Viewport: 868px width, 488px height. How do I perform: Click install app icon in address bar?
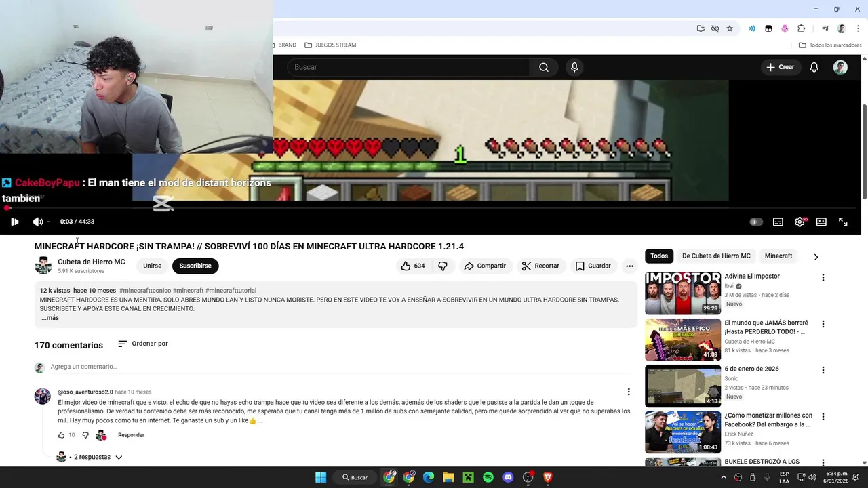tap(701, 28)
